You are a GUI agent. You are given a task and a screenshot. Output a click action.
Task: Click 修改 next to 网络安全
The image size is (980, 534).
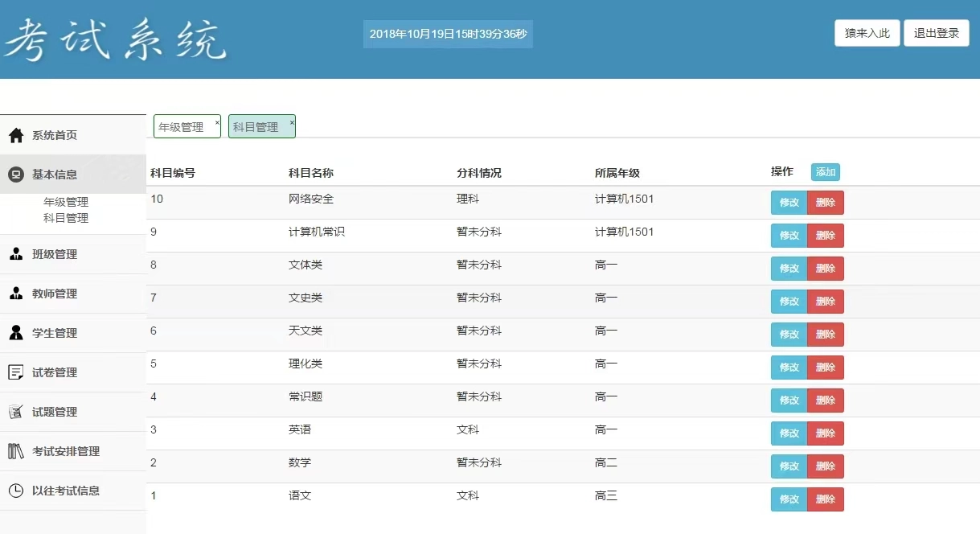789,203
